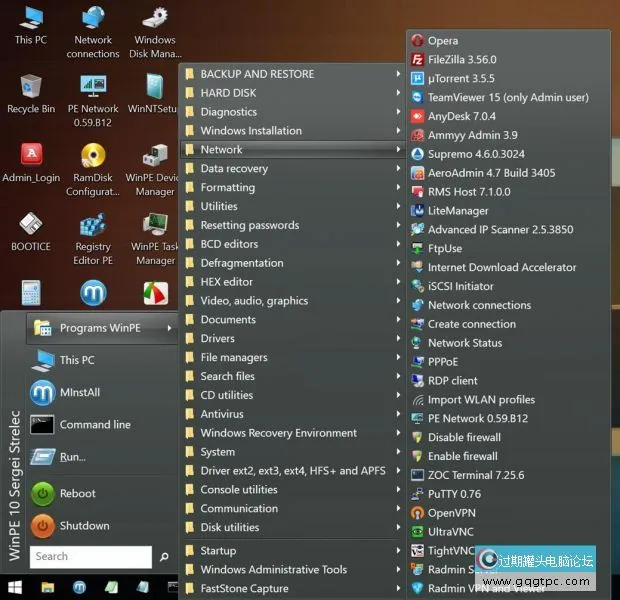Click the Reboot button
The image size is (620, 600).
tap(77, 494)
